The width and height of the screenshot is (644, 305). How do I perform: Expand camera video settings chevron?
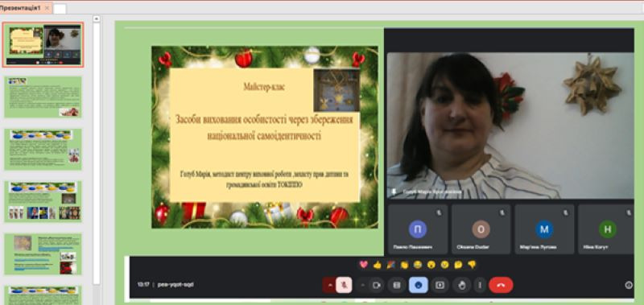coord(362,285)
